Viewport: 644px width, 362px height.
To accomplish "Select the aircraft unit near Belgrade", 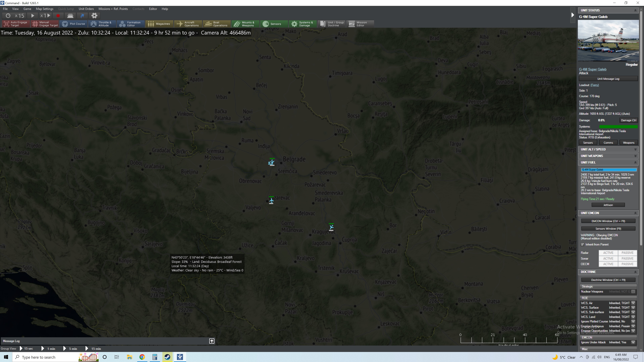I will [272, 162].
